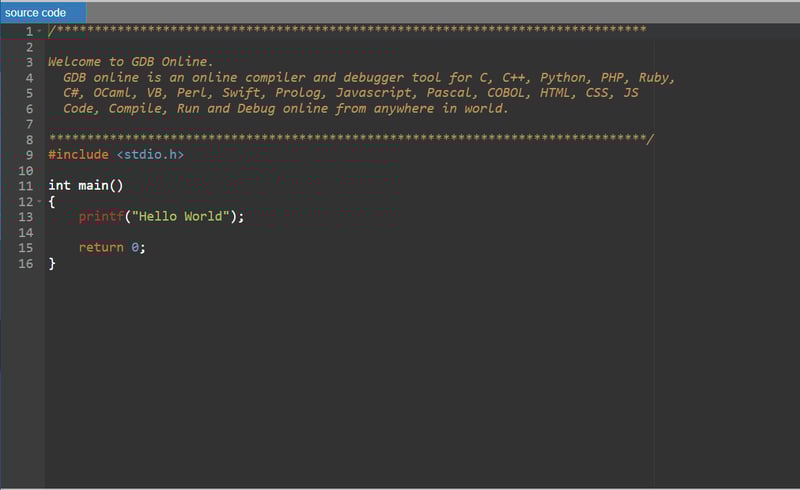Click the return keyword on line 15

(x=101, y=248)
